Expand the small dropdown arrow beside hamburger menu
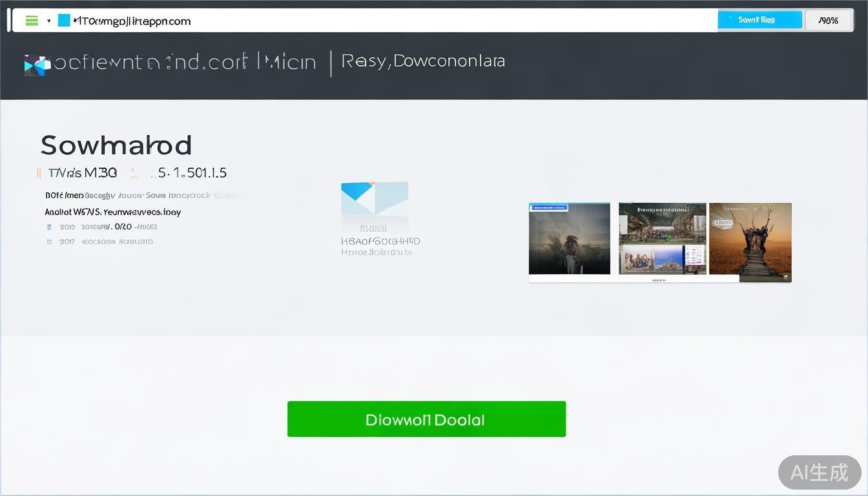This screenshot has height=496, width=868. tap(48, 21)
